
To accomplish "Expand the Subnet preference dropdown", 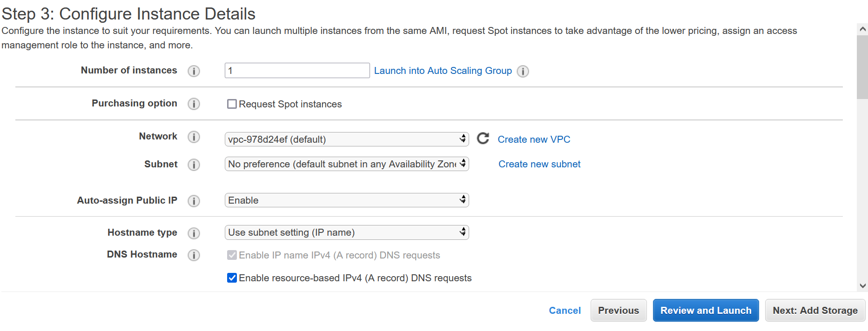I will click(347, 164).
